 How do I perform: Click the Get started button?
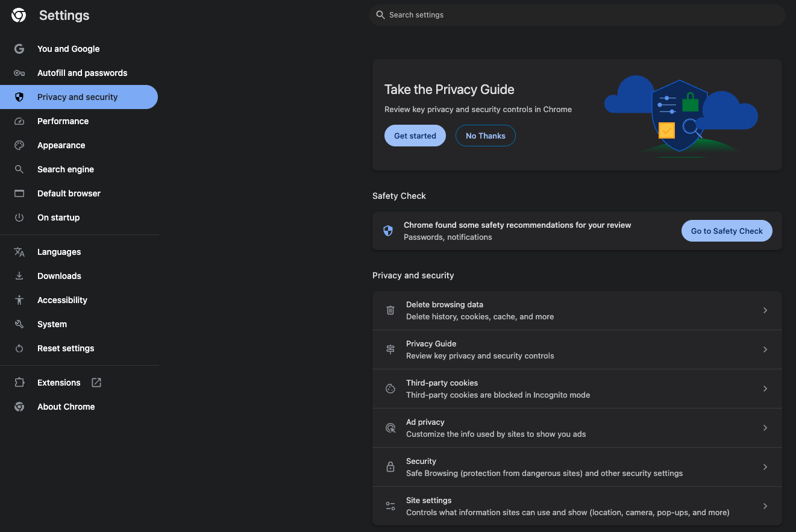click(x=415, y=136)
